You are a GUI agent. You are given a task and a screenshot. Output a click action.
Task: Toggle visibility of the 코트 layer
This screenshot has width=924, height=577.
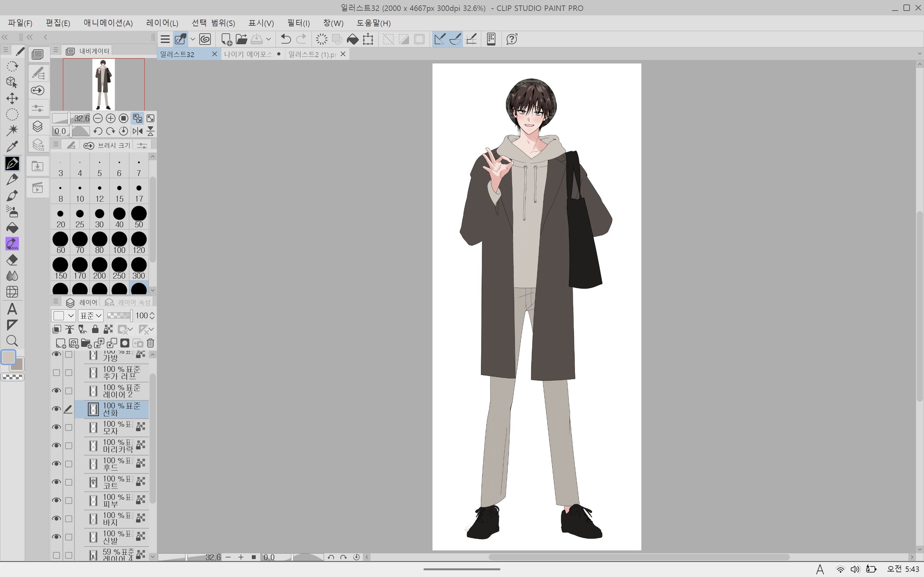pos(56,482)
